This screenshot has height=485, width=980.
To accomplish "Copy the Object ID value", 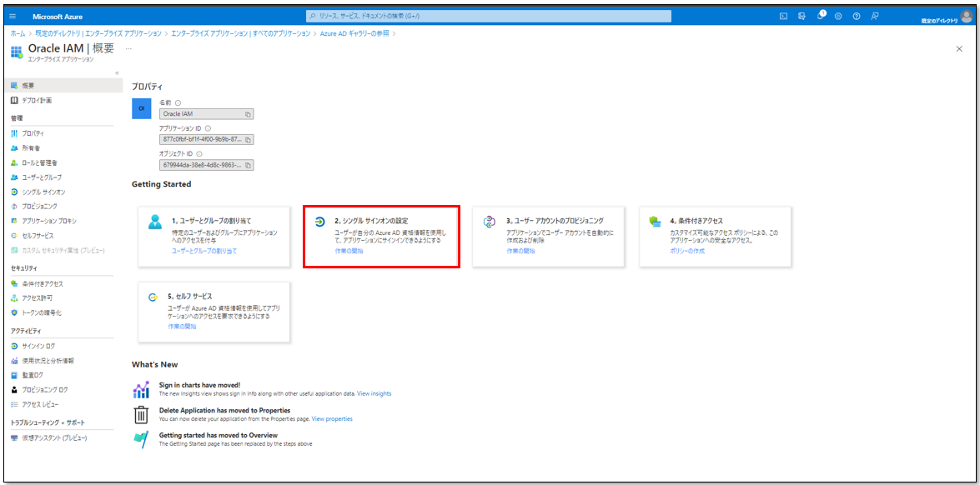I will [x=248, y=165].
